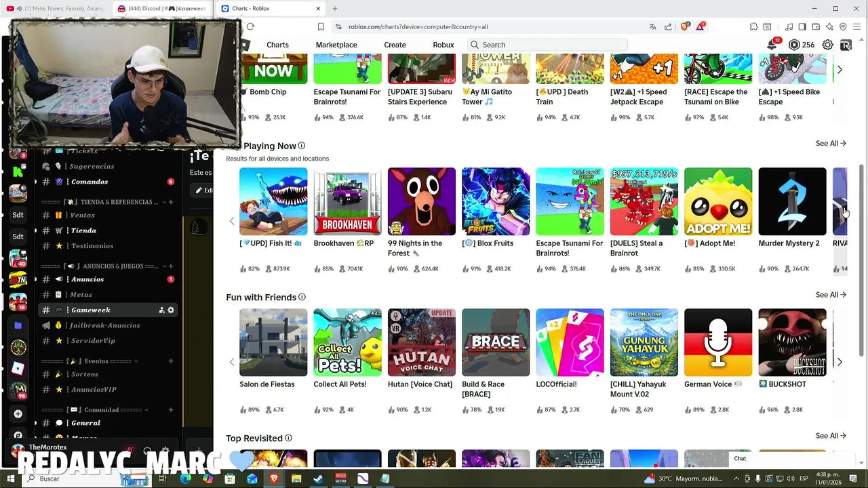Show info for Playing Now heading
Viewport: 868px width, 488px height.
[x=302, y=146]
